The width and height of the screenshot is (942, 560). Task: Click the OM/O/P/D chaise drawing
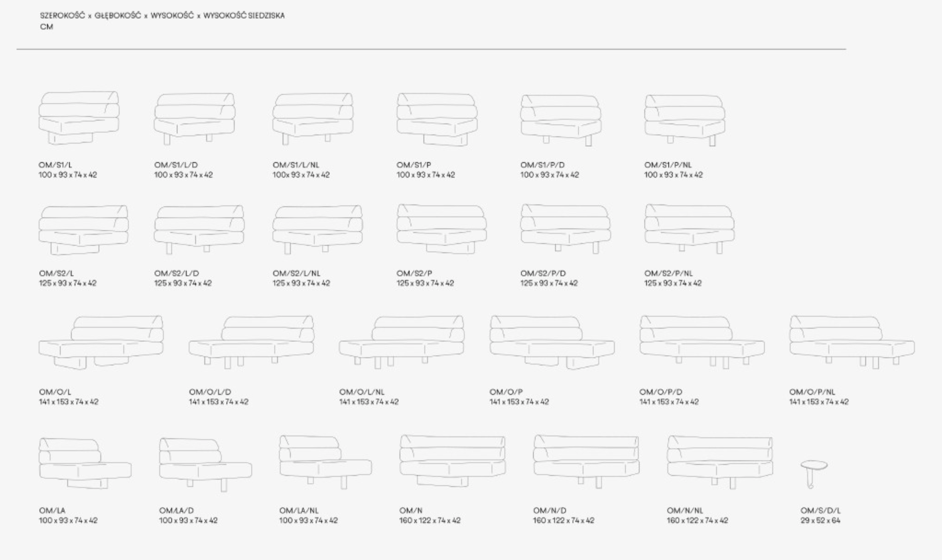tap(702, 342)
